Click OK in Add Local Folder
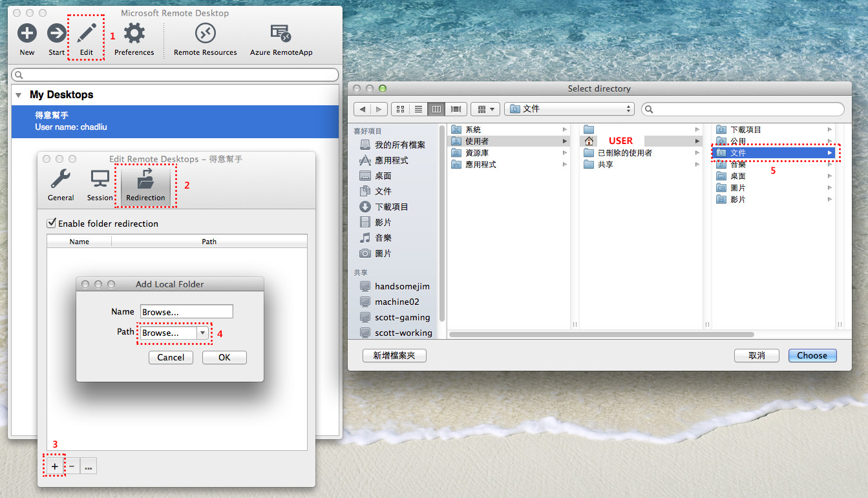The width and height of the screenshot is (868, 498). coord(224,357)
